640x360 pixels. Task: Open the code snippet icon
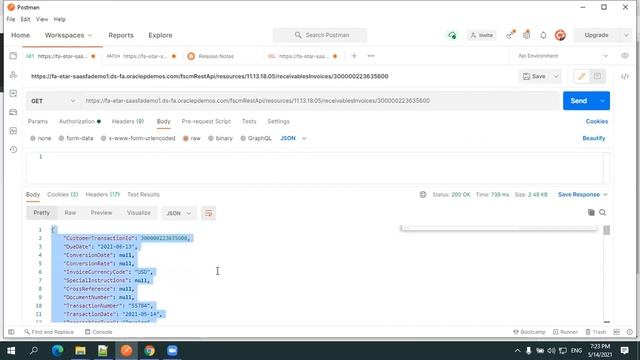click(625, 76)
